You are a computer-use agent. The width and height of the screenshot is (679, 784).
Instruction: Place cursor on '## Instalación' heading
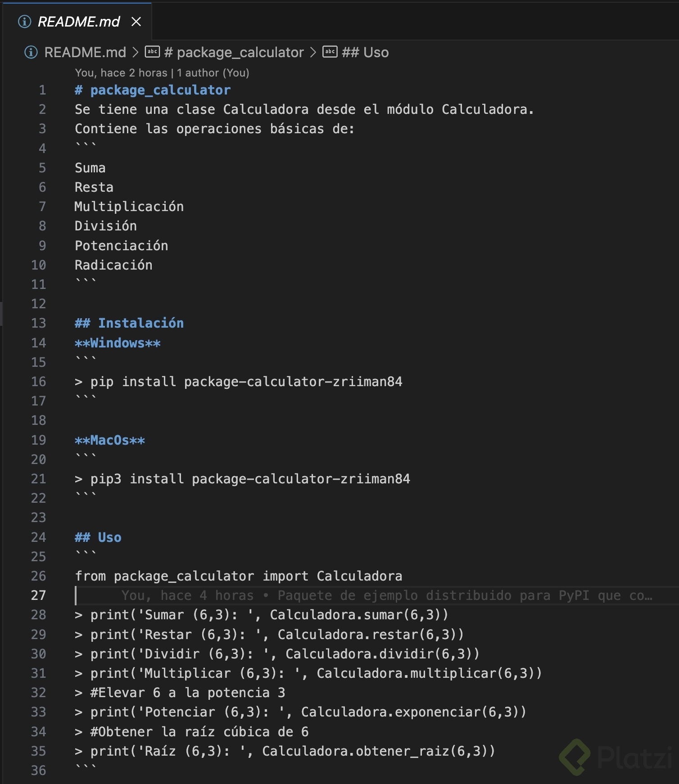pos(130,323)
